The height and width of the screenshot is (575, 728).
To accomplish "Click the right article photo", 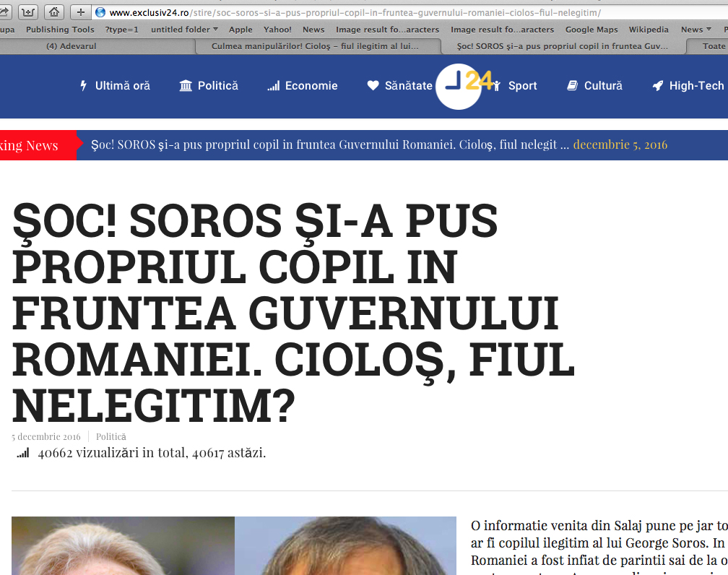I will pos(345,545).
